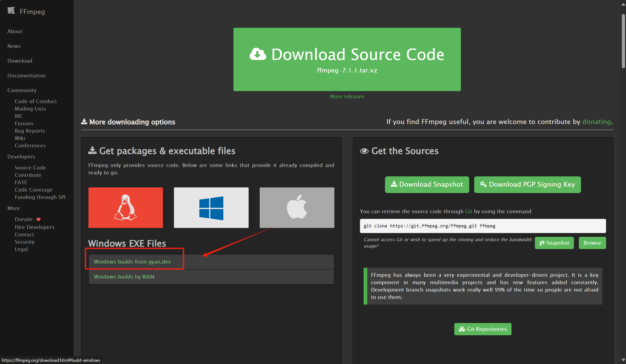Go to Bug Reports in sidebar
Image resolution: width=626 pixels, height=364 pixels.
click(x=29, y=131)
